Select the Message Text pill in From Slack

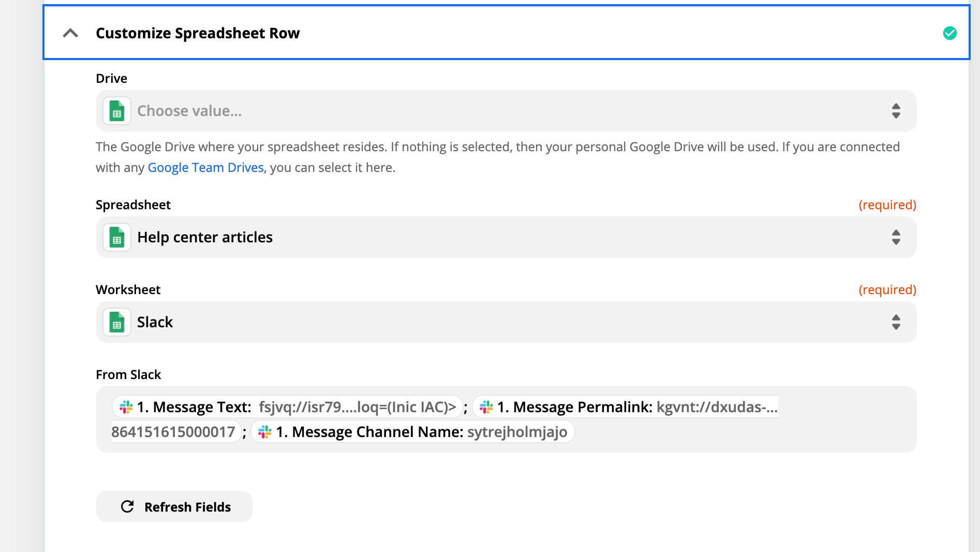pyautogui.click(x=287, y=407)
